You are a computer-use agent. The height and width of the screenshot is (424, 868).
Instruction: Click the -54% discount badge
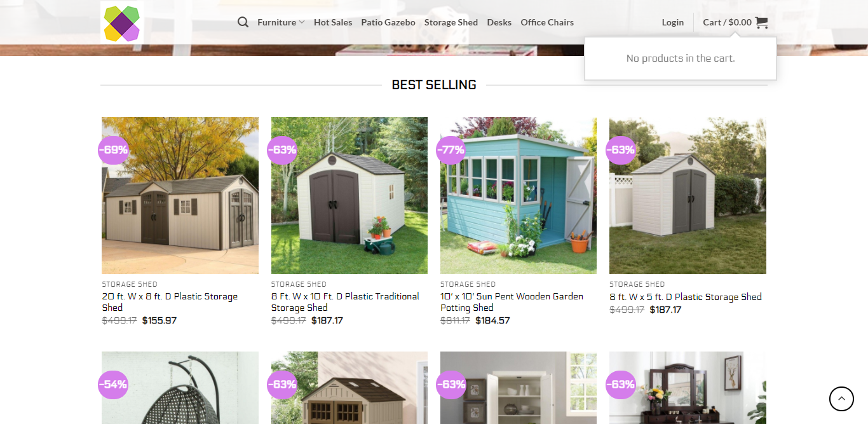(113, 385)
